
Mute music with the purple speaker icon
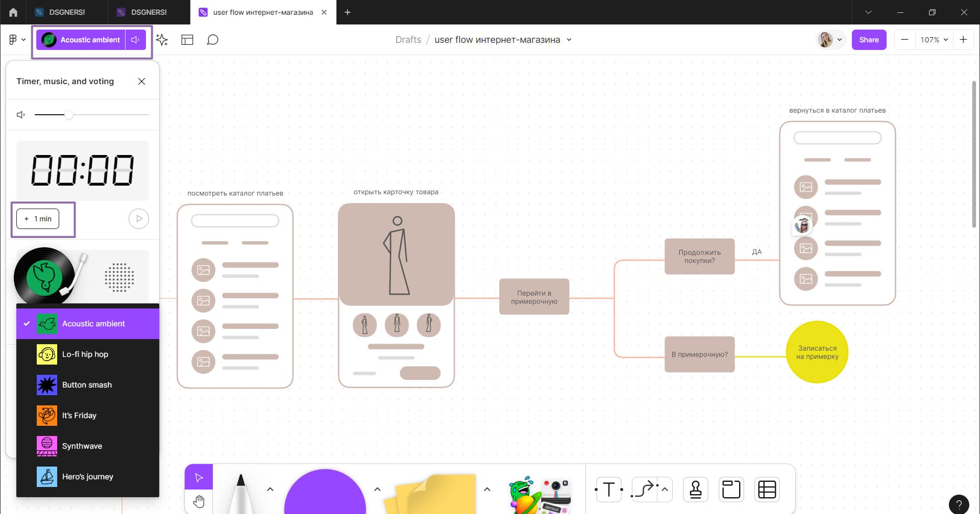pos(135,40)
